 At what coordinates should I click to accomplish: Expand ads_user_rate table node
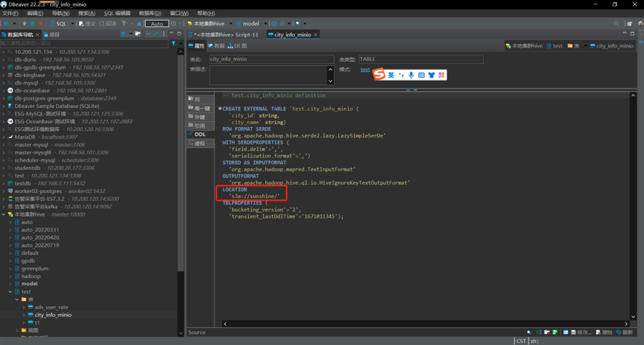coord(24,307)
